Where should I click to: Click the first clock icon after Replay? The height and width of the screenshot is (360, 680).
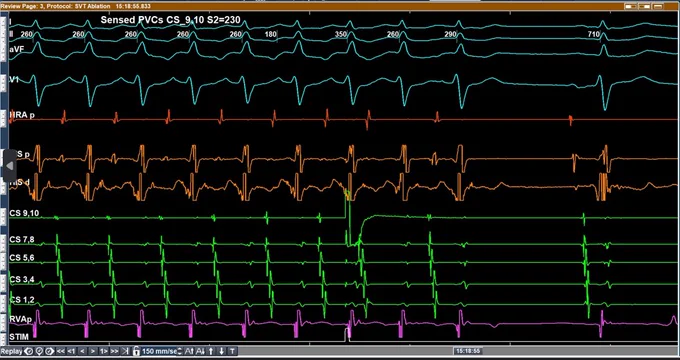29,351
